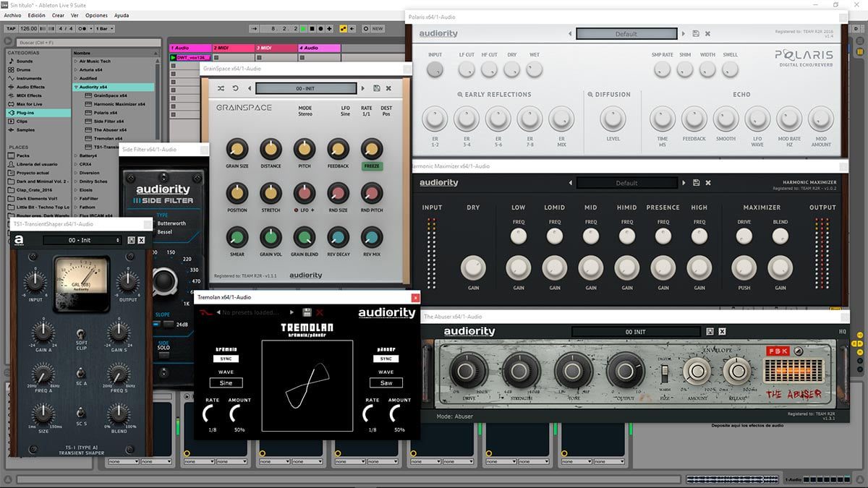Click the Polaris preset delete X icon
The width and height of the screenshot is (868, 488).
point(707,34)
